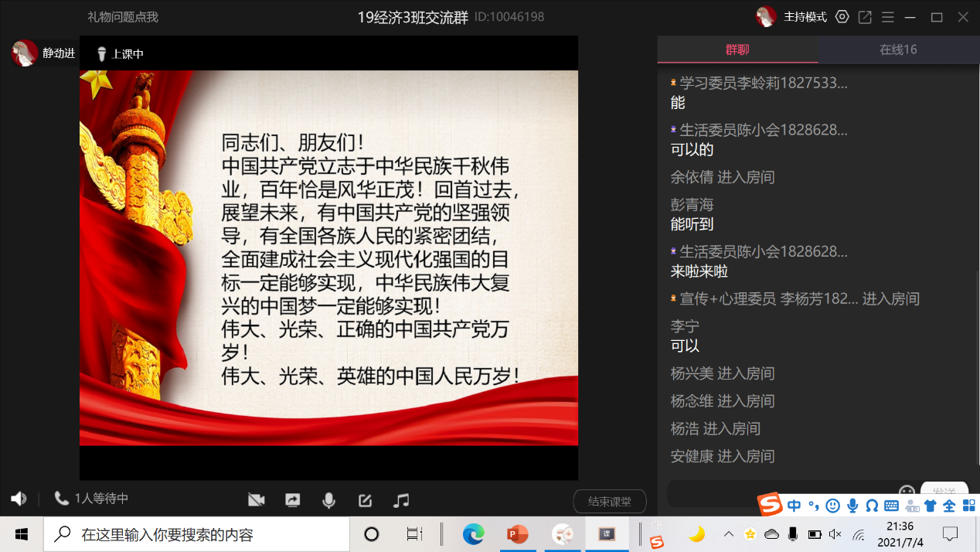Click the 1人等待中 phone queue icon
The height and width of the screenshot is (552, 980).
(x=62, y=499)
